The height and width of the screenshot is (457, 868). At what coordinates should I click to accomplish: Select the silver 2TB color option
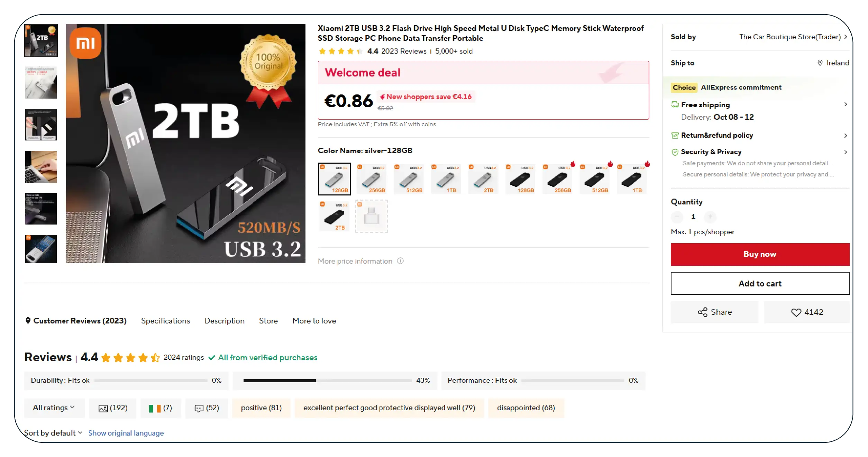pos(483,179)
